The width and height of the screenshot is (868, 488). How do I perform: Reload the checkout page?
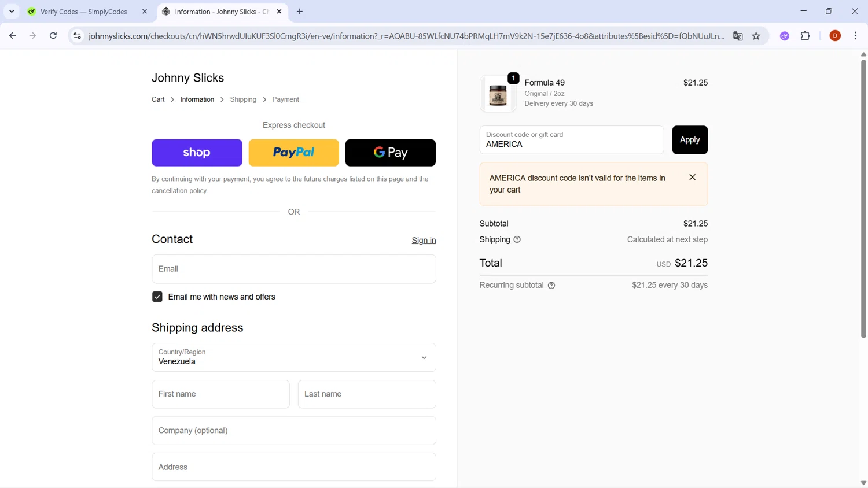[x=53, y=36]
